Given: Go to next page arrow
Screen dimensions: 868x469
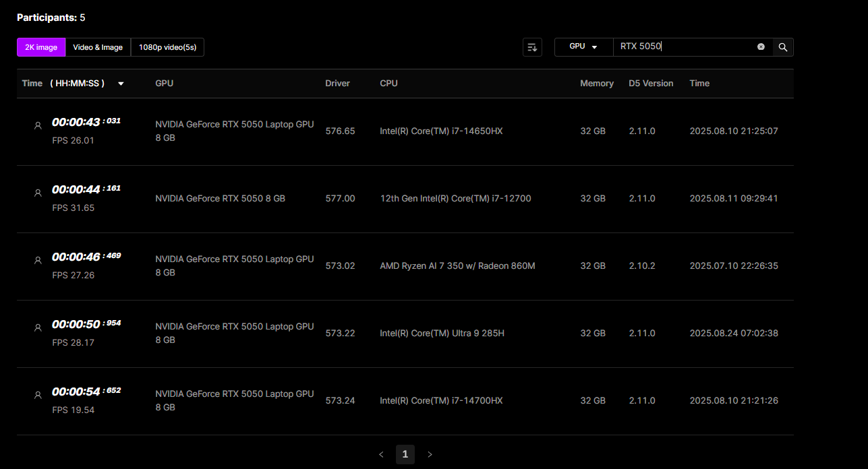Looking at the screenshot, I should [430, 454].
